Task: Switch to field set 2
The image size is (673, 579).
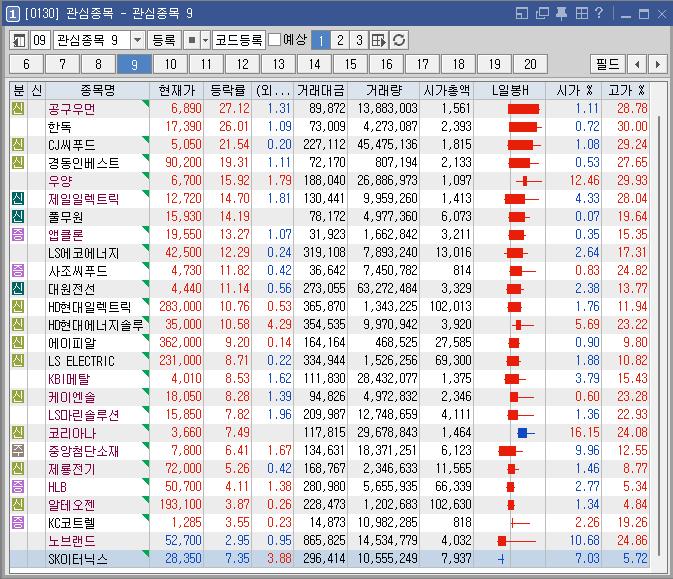Action: click(340, 40)
